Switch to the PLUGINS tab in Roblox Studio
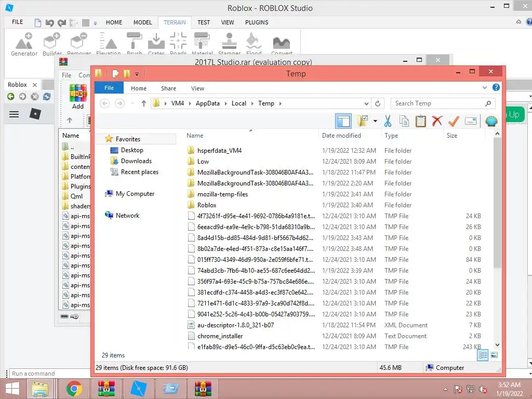The width and height of the screenshot is (532, 399). click(x=257, y=22)
